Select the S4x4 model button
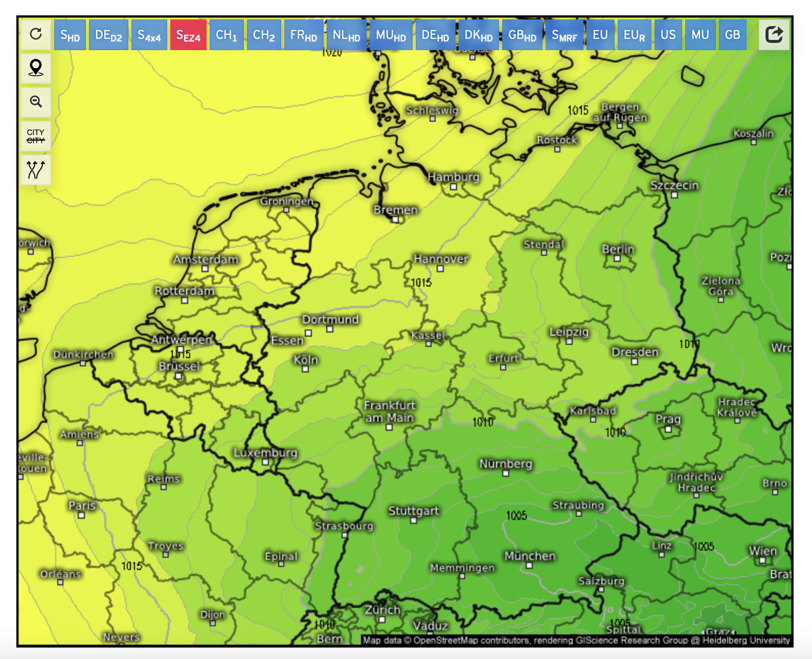The height and width of the screenshot is (659, 812). tap(149, 35)
